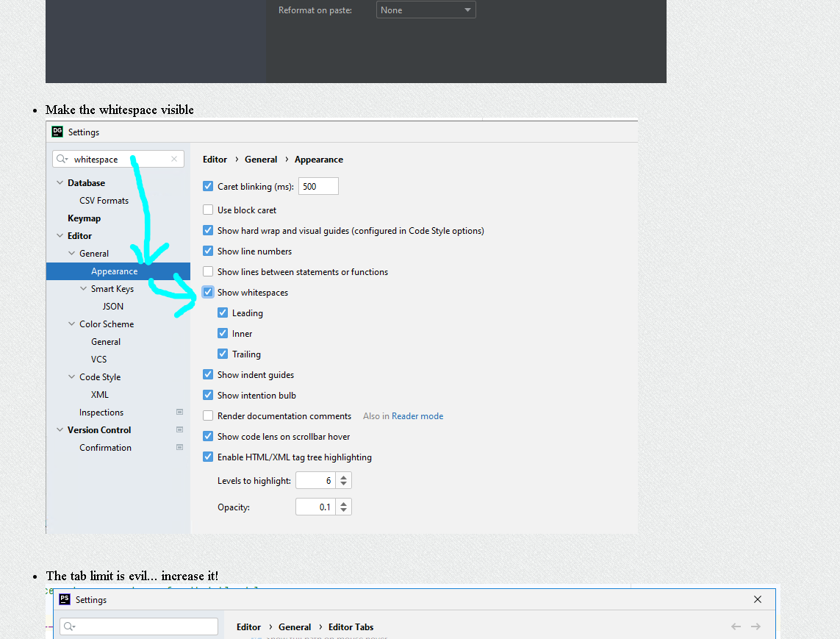Viewport: 840px width, 639px height.
Task: Collapse the Smart Keys tree node
Action: pos(84,288)
